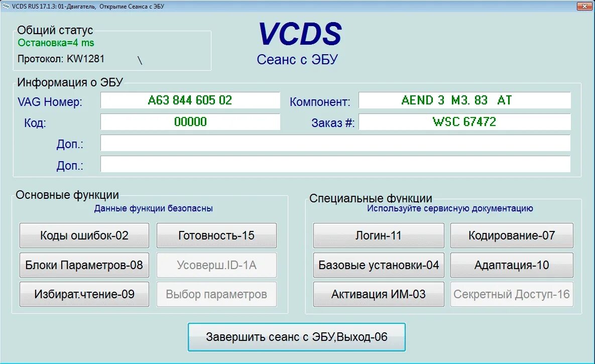
Task: Open Адаптация-10 adaptation function
Action: click(x=512, y=265)
